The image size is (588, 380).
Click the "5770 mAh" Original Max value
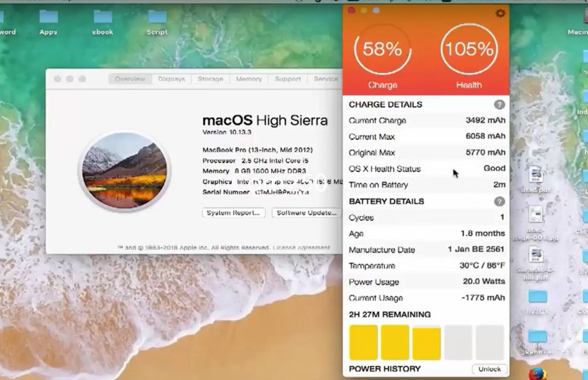point(485,152)
